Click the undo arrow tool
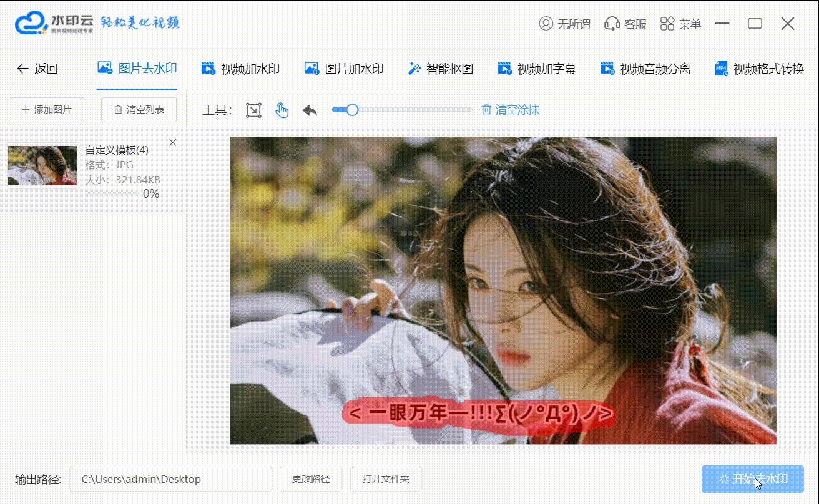This screenshot has width=819, height=504. [310, 110]
